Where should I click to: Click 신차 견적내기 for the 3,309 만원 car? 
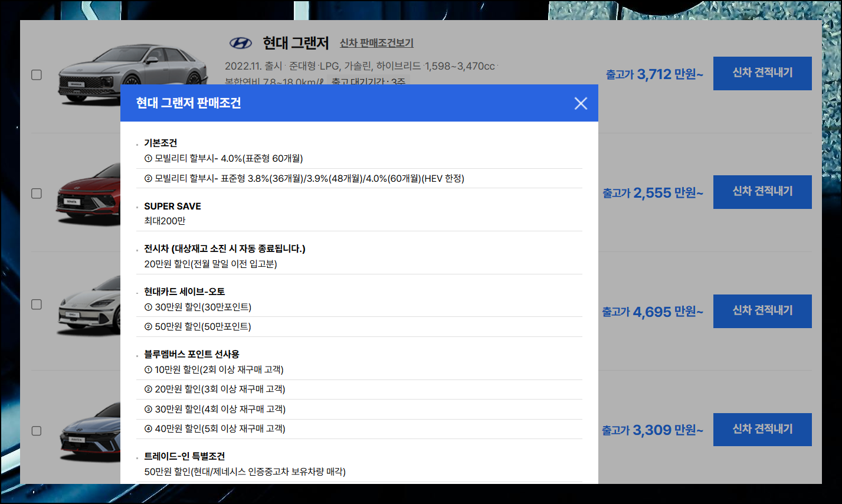(x=762, y=430)
